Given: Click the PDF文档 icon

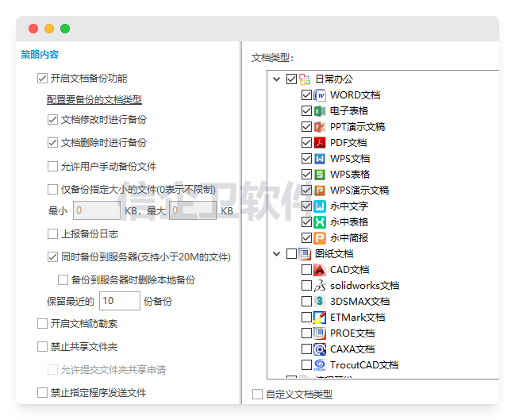Looking at the screenshot, I should coord(320,143).
